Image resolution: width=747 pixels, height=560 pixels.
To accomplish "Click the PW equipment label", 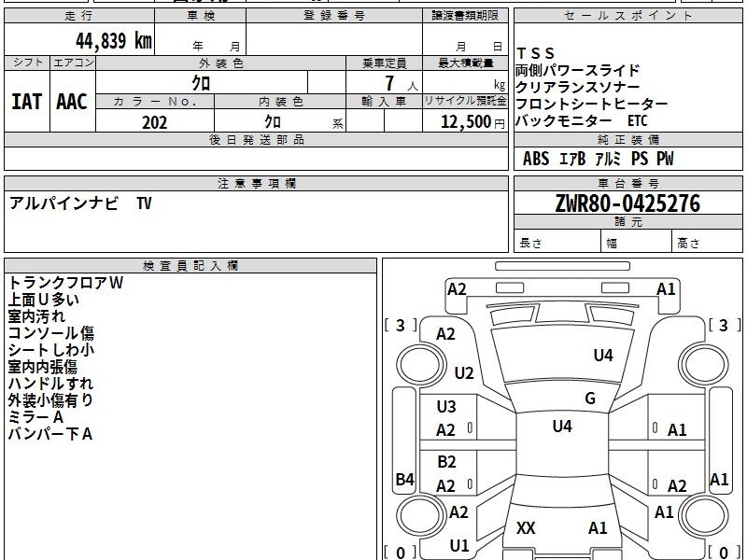I will [x=665, y=159].
